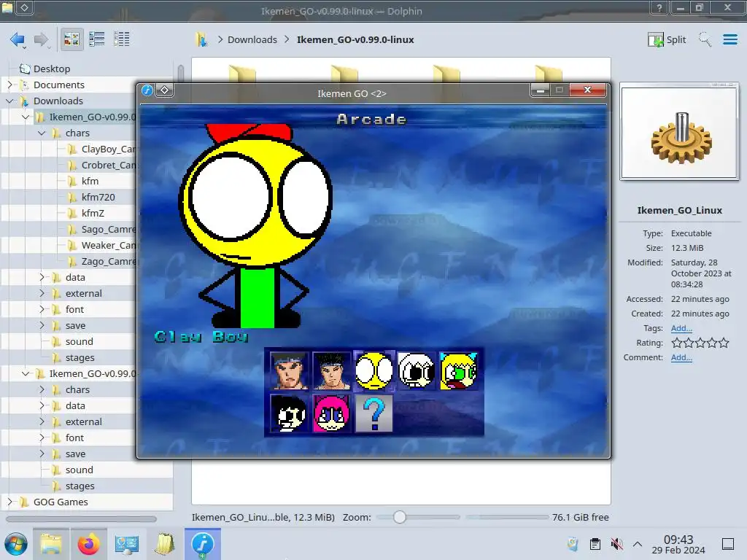Select kfmZ folder in tree
The image size is (747, 560).
93,214
